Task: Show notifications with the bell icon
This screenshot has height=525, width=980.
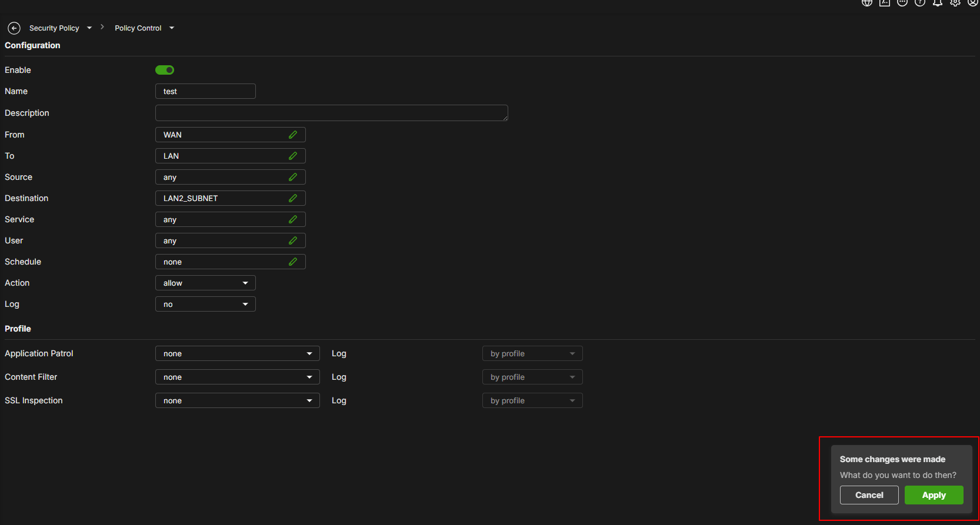Action: coord(938,2)
